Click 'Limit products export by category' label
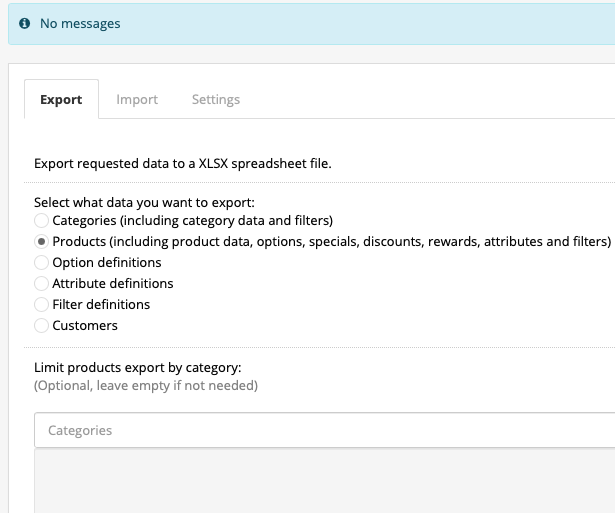 pyautogui.click(x=138, y=367)
